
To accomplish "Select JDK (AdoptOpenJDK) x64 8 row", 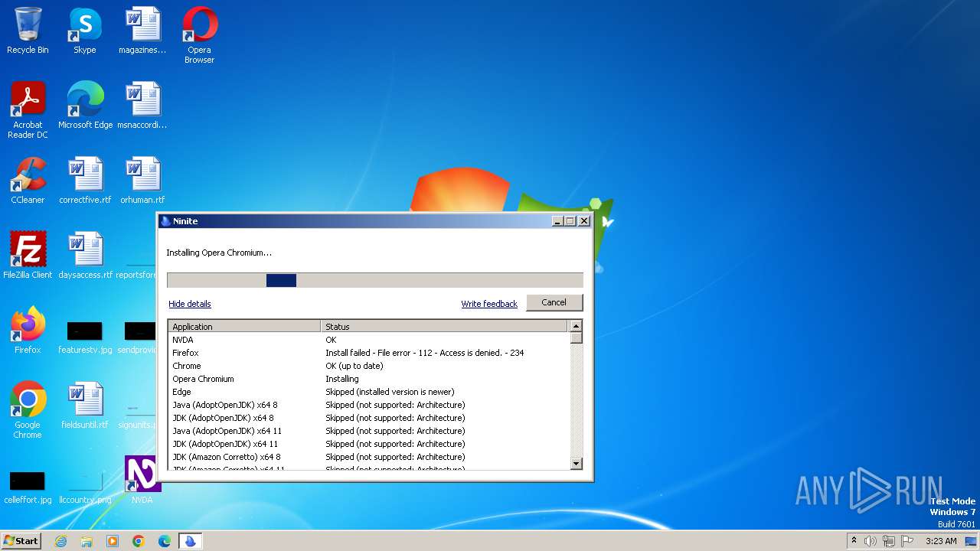I will click(x=369, y=418).
